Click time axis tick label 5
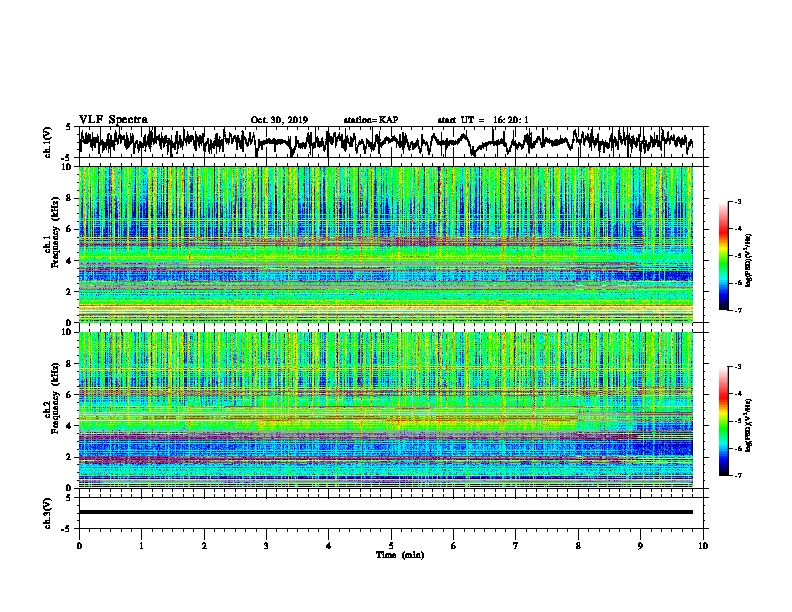This screenshot has width=792, height=612. click(391, 546)
